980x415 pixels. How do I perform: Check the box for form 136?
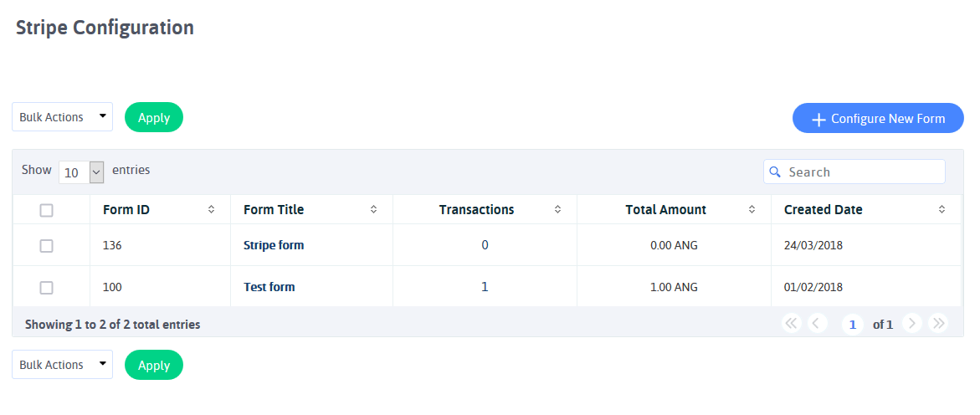tap(46, 246)
